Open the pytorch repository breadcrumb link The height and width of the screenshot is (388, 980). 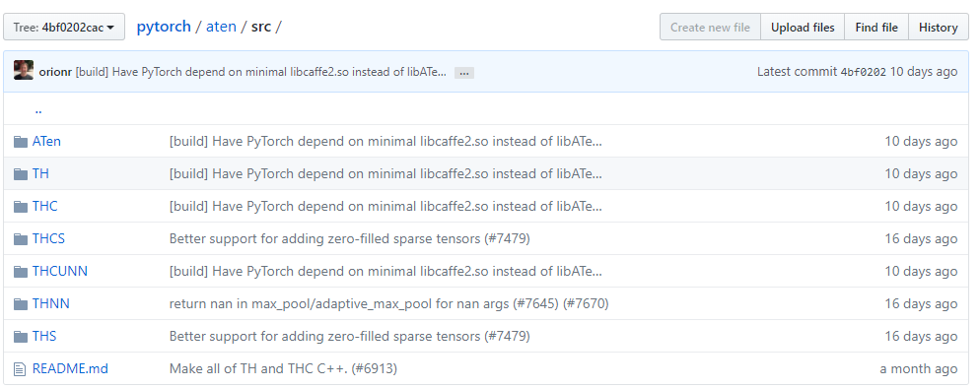pyautogui.click(x=164, y=27)
